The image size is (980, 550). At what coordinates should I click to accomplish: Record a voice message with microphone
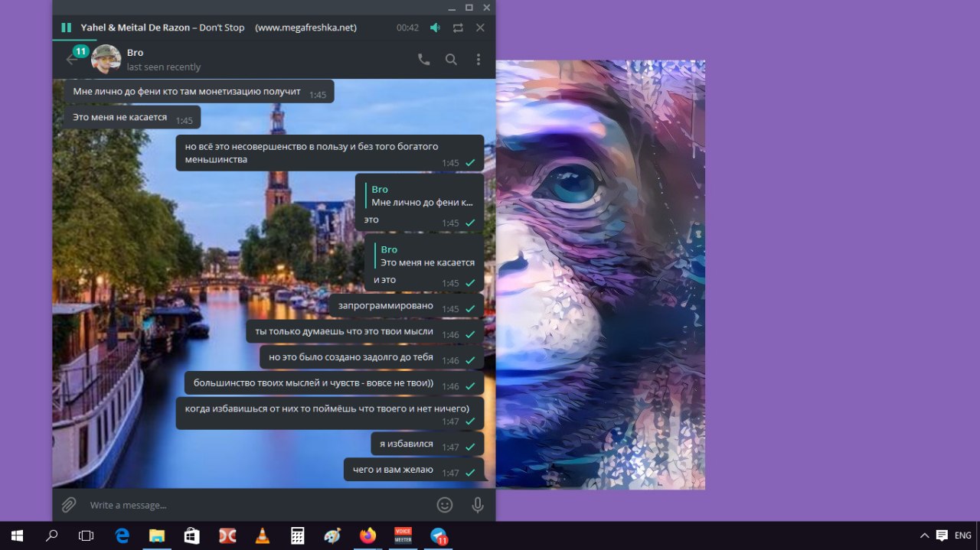[x=478, y=505]
